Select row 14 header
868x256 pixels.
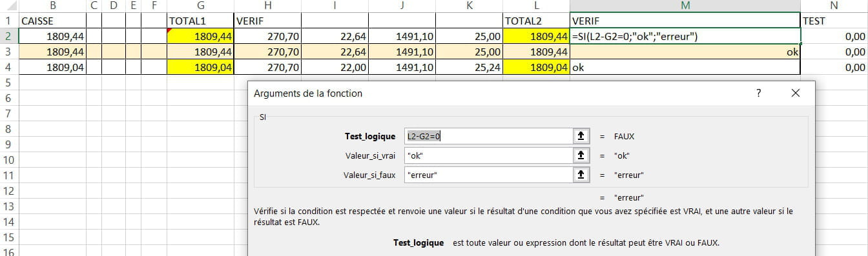(x=9, y=222)
